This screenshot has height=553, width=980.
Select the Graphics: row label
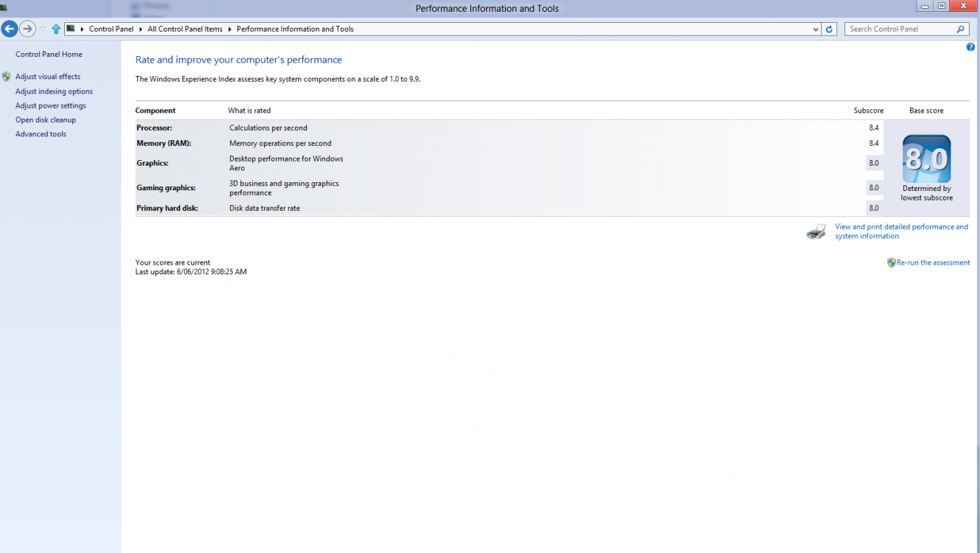153,163
